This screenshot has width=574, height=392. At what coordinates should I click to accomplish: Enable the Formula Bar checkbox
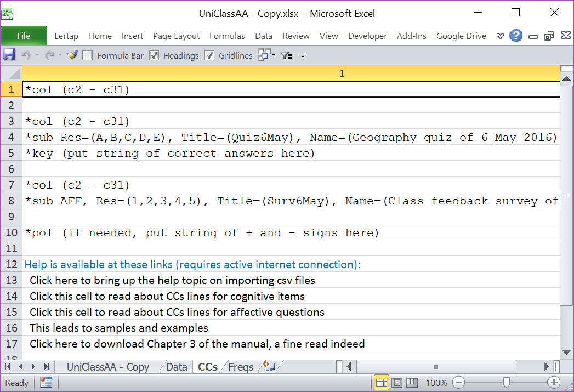88,55
